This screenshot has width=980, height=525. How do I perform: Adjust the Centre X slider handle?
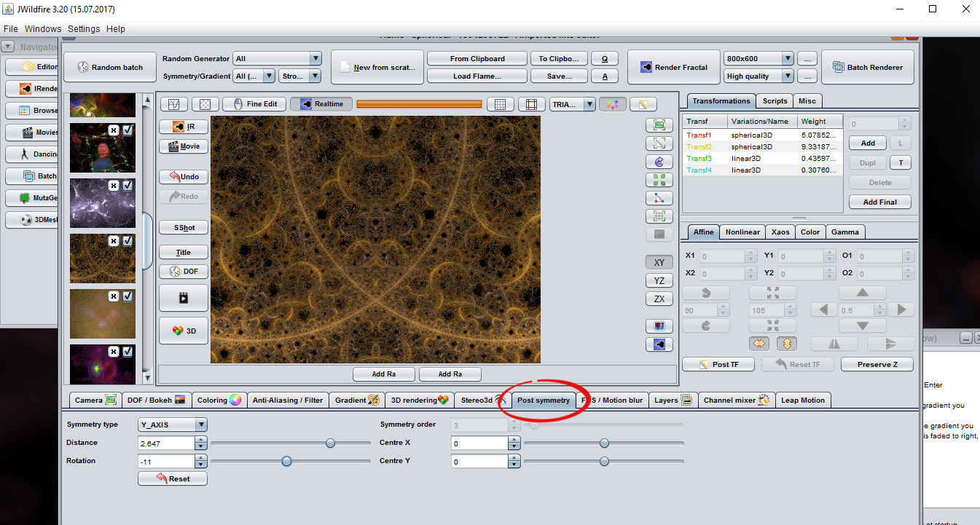pos(604,443)
